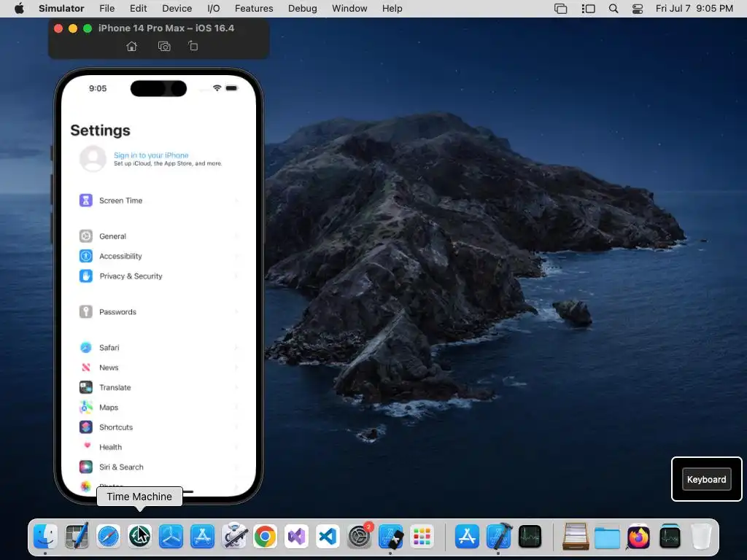The width and height of the screenshot is (747, 560).
Task: Open the Window menu
Action: click(349, 9)
